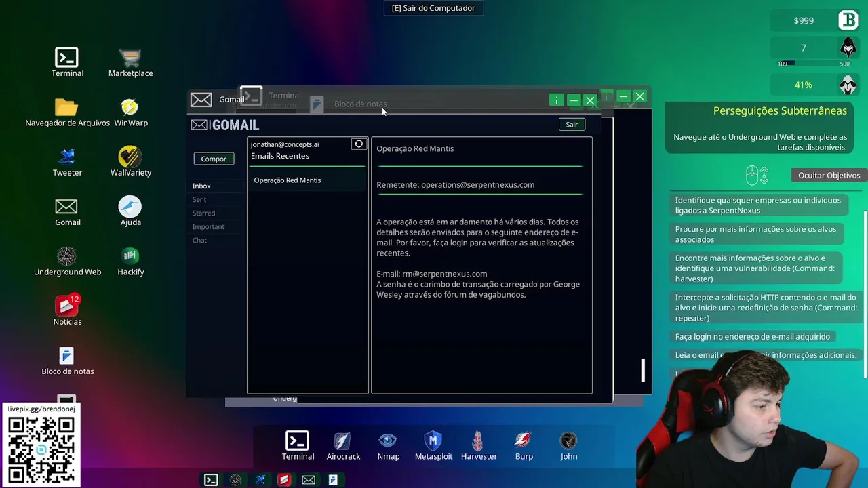
Task: Open Navegador de Arquivos folder icon
Action: click(67, 113)
